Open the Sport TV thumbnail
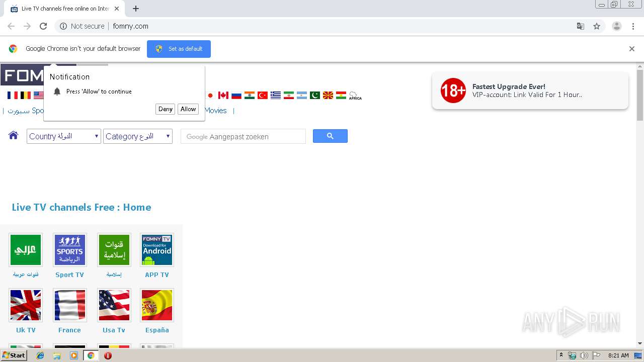The image size is (644, 362). tap(70, 250)
